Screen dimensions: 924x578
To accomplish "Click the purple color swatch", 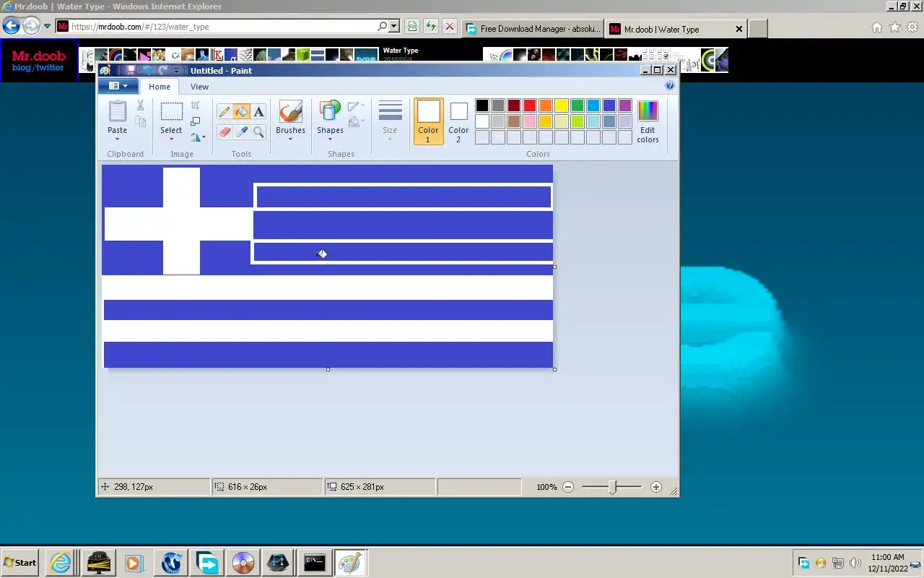I will [625, 105].
